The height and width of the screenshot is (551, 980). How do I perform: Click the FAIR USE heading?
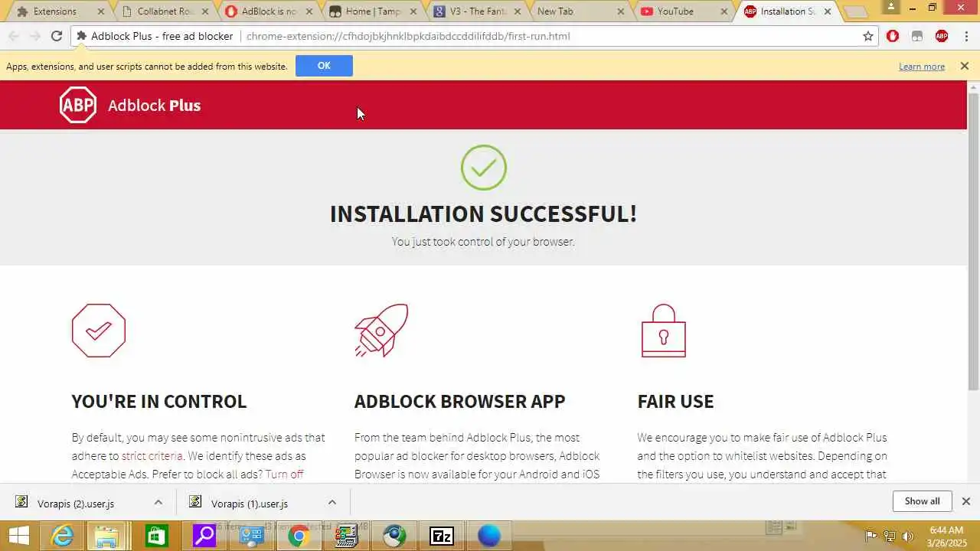click(x=675, y=401)
